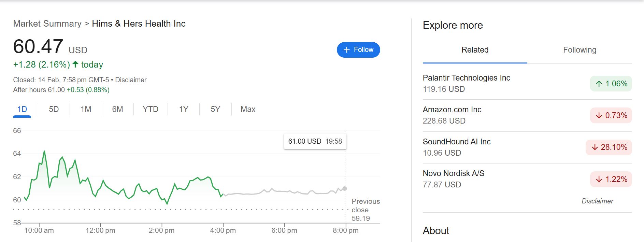Select the 1D chart range tab
644x242 pixels.
click(x=22, y=109)
